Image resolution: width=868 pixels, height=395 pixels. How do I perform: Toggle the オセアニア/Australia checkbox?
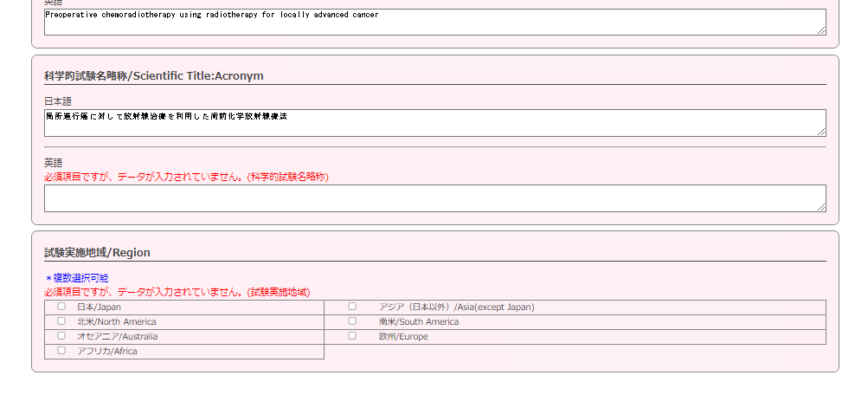pyautogui.click(x=61, y=336)
